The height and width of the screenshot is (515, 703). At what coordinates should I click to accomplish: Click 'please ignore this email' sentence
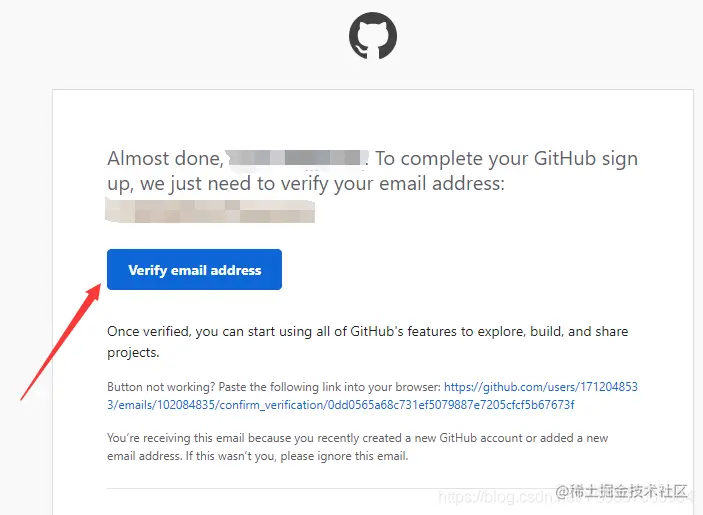[344, 456]
